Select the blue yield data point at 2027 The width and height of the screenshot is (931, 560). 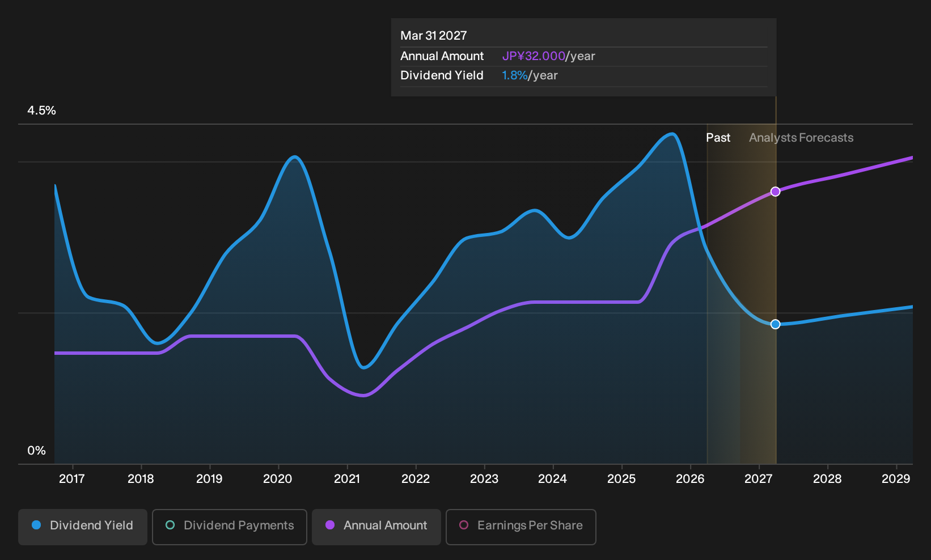pos(776,324)
